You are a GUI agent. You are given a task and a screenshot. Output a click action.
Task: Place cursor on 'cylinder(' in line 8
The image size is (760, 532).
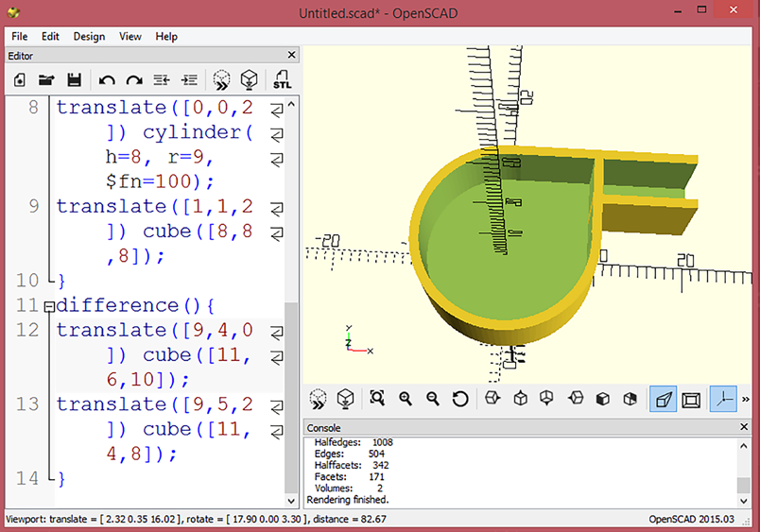point(198,132)
